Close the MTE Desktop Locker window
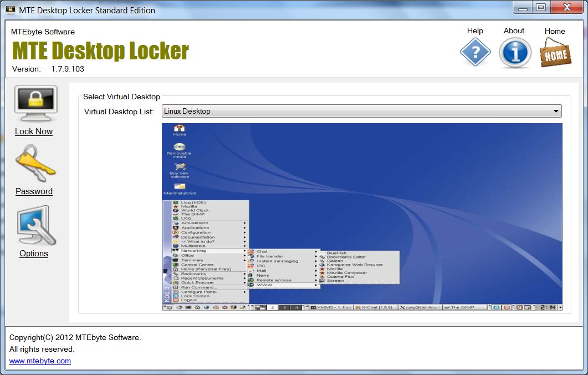Screen dimensions: 588x375 [566, 8]
